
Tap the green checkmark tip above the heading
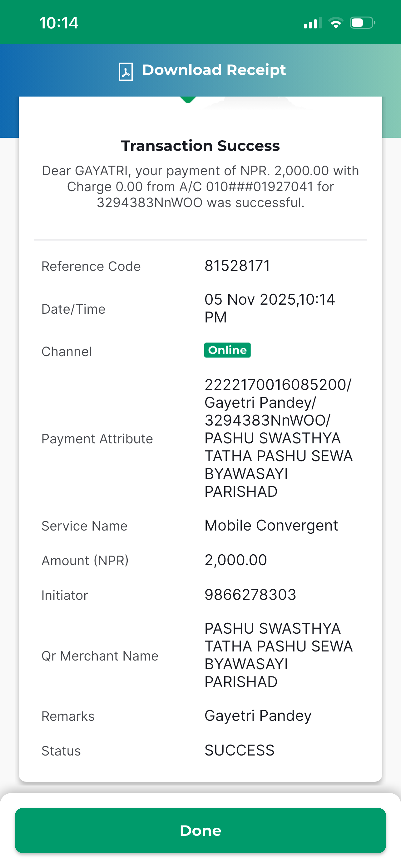pos(188,100)
